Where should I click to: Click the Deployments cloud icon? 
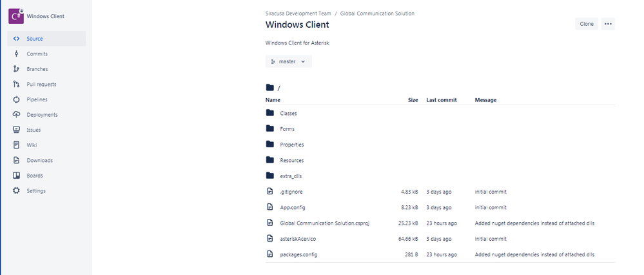[x=16, y=115]
